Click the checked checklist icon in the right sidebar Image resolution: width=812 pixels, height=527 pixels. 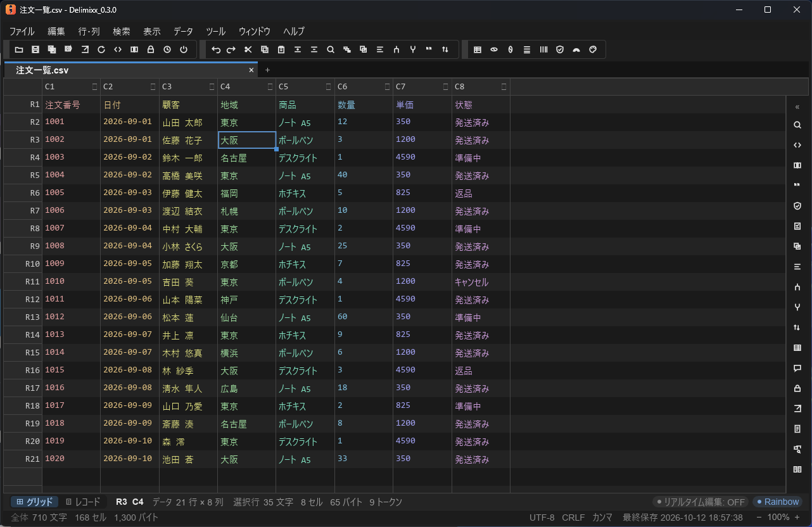click(x=797, y=226)
